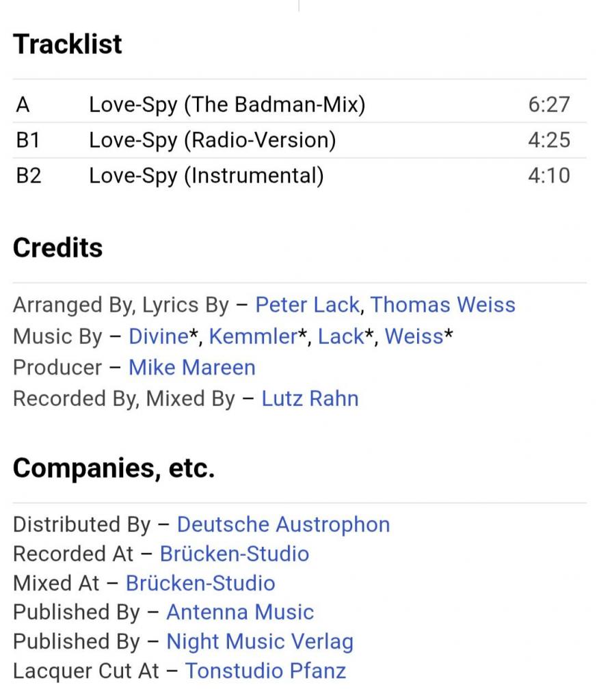
Task: Select track Love-Spy (The Badman-Mix)
Action: click(227, 105)
